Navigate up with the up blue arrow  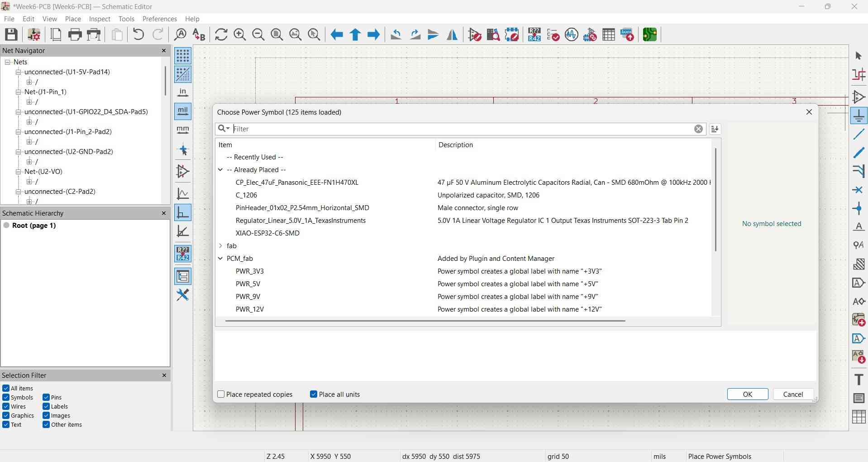(x=355, y=34)
